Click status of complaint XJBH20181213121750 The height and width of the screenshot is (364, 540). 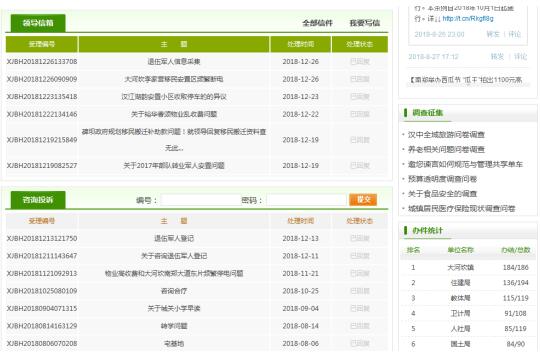coord(360,239)
